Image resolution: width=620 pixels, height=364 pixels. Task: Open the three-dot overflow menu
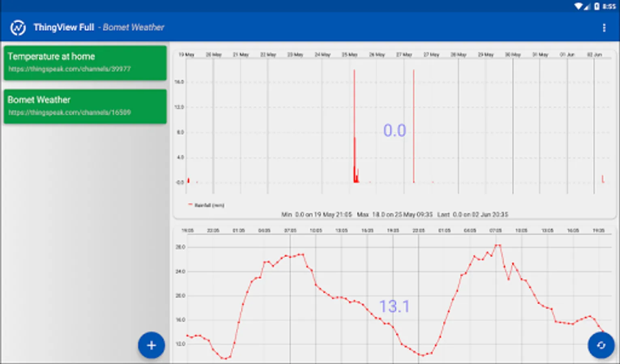click(x=604, y=28)
